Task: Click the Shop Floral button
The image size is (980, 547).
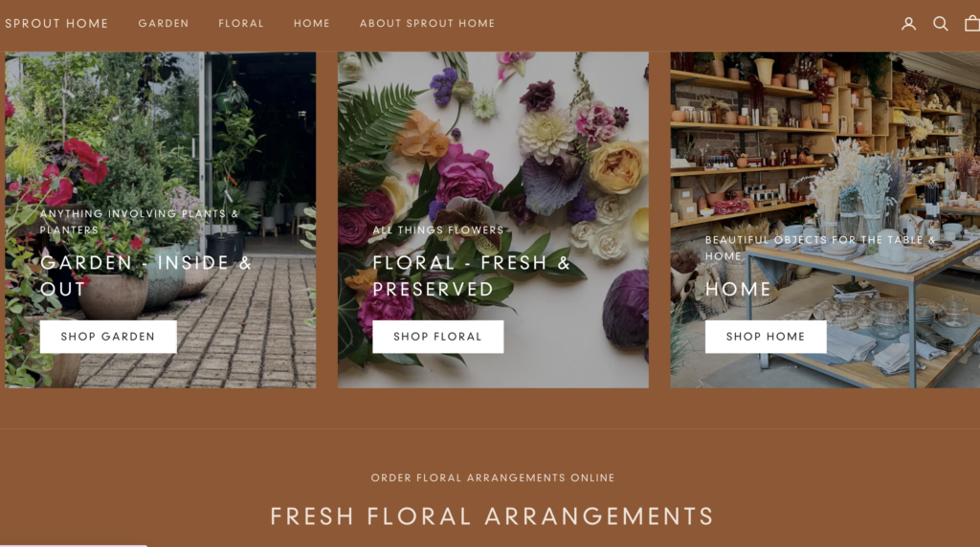Action: pos(437,337)
